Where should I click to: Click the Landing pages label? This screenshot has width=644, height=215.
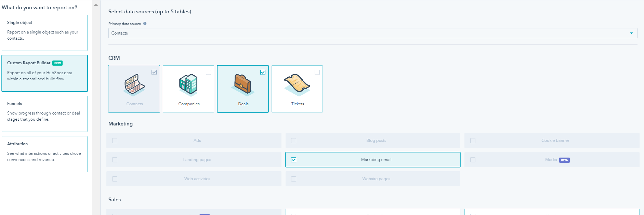click(x=197, y=160)
